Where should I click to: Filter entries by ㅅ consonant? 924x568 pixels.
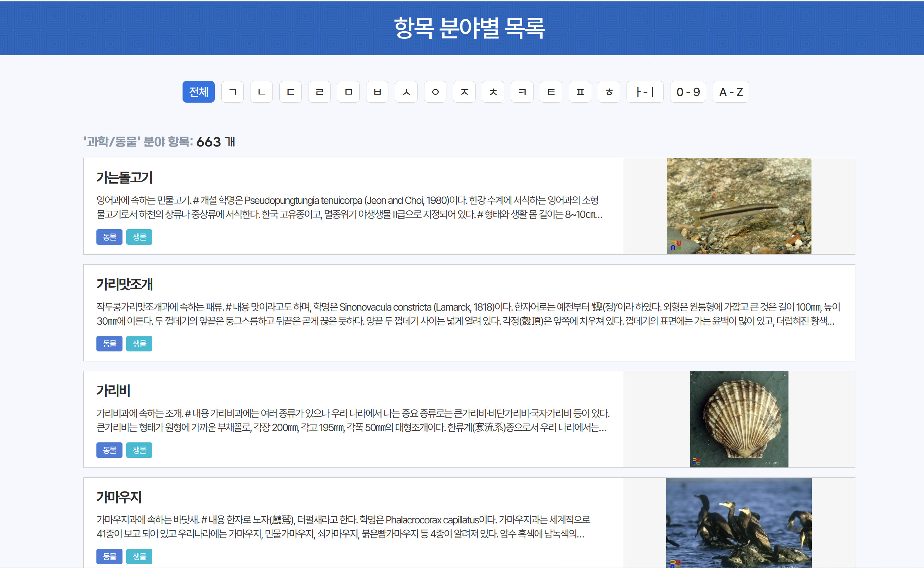406,92
